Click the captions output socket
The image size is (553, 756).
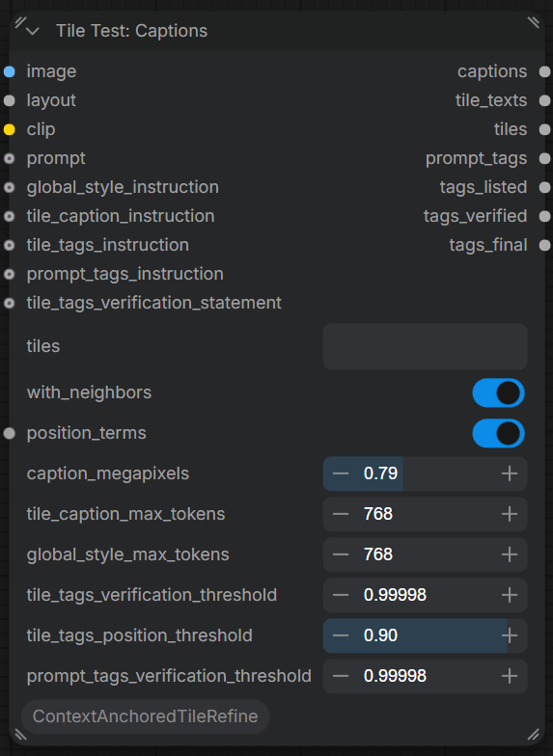point(544,71)
